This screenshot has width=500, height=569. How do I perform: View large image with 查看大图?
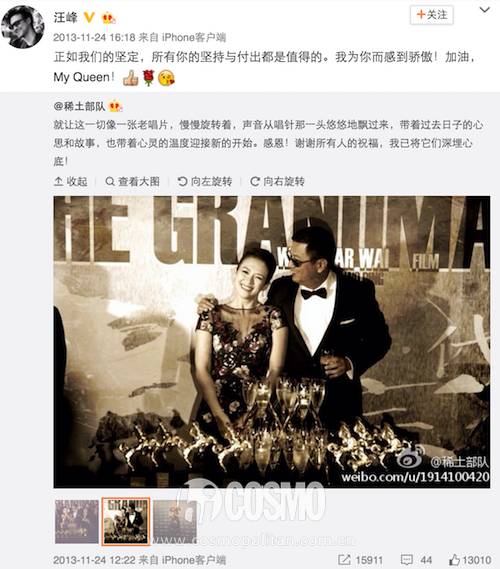tap(132, 181)
